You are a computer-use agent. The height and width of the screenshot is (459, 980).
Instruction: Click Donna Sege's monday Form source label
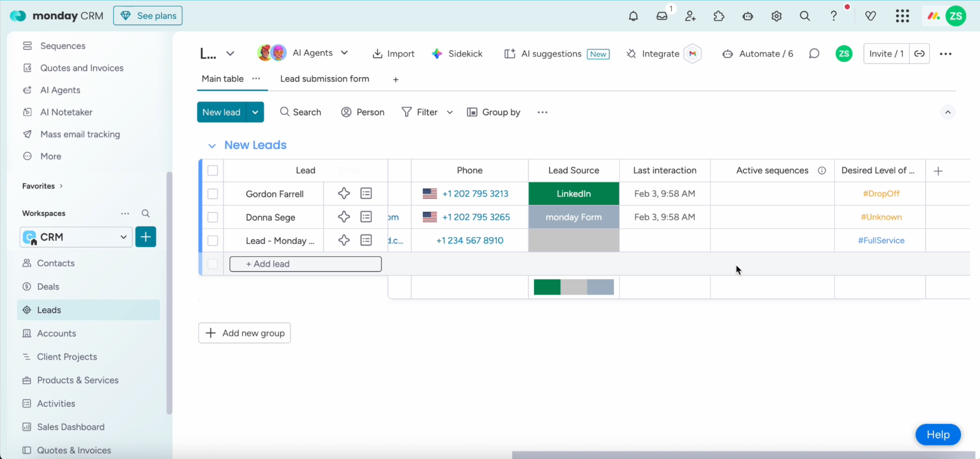tap(574, 217)
